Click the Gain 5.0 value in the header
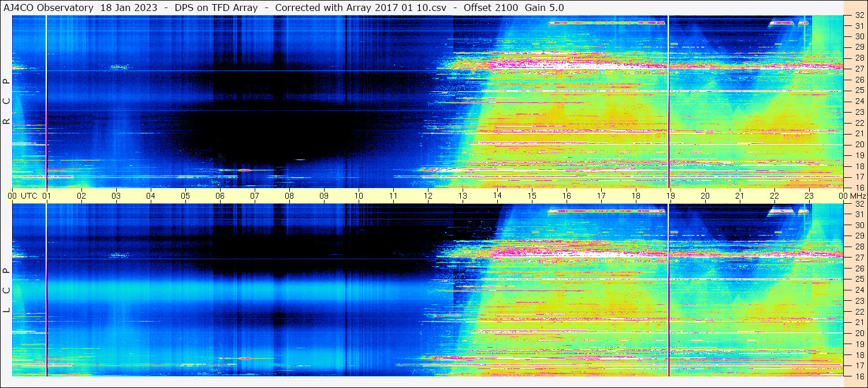The height and width of the screenshot is (388, 868). point(545,8)
